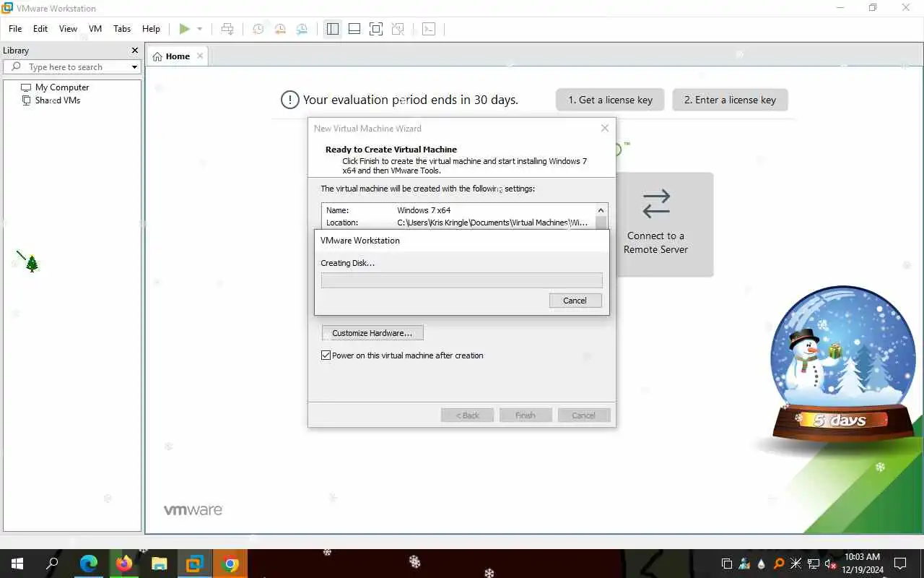
Task: Open the Snapshot Manager icon
Action: point(302,29)
